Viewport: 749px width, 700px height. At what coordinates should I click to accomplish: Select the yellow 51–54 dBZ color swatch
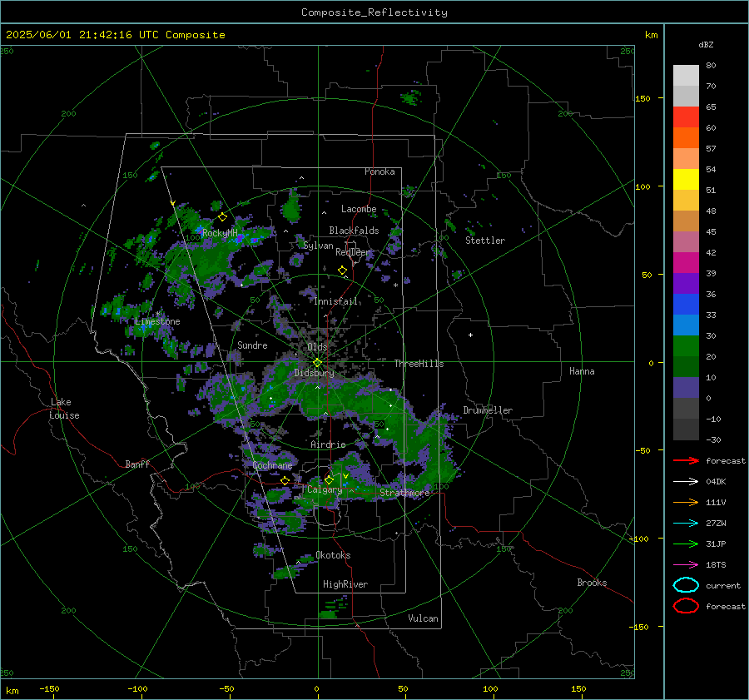686,180
